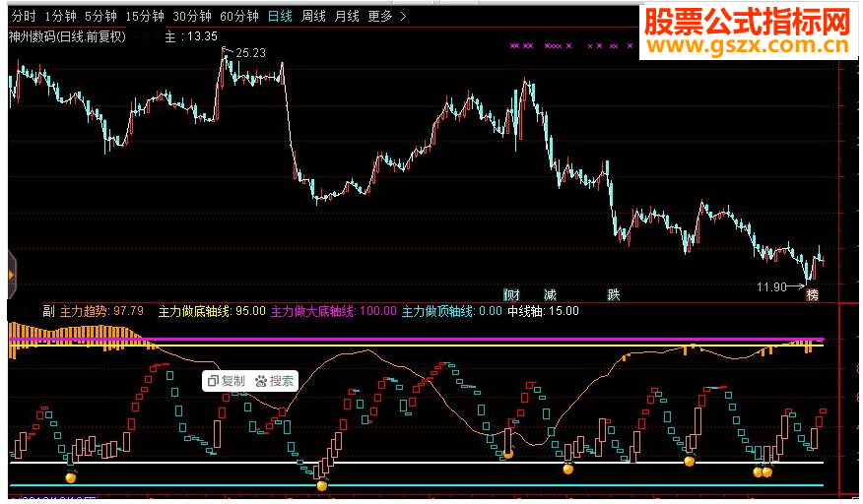Click the copy icon beside 复制
The width and height of the screenshot is (863, 504).
click(213, 381)
